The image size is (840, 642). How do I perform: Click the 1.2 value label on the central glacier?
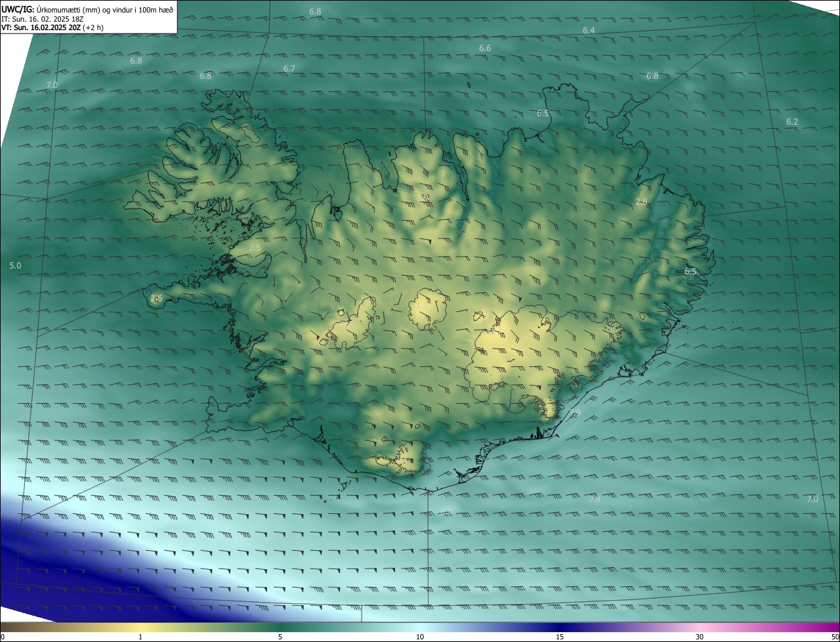point(422,306)
